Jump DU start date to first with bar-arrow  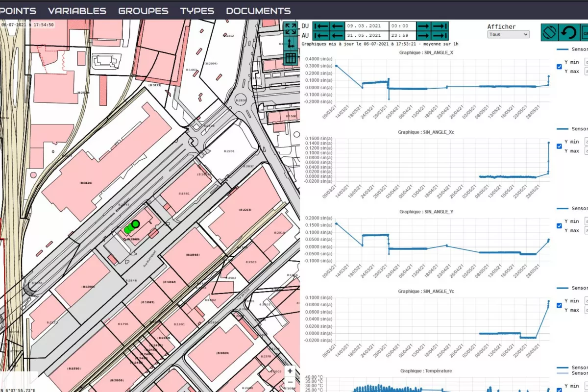pyautogui.click(x=321, y=26)
